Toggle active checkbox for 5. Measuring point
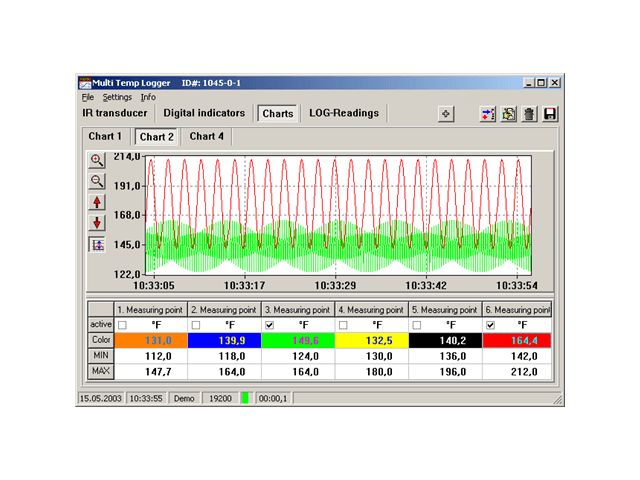The height and width of the screenshot is (480, 640). (x=416, y=325)
